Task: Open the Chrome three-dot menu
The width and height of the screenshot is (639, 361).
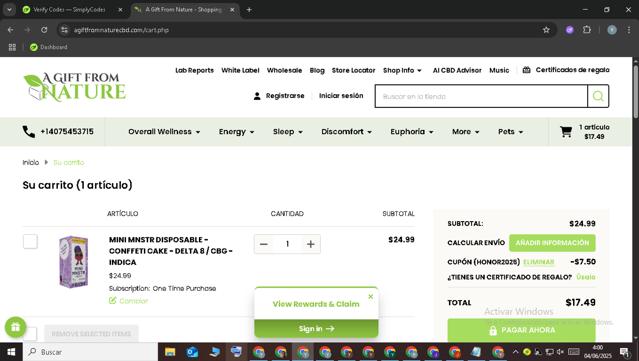Action: click(x=629, y=30)
